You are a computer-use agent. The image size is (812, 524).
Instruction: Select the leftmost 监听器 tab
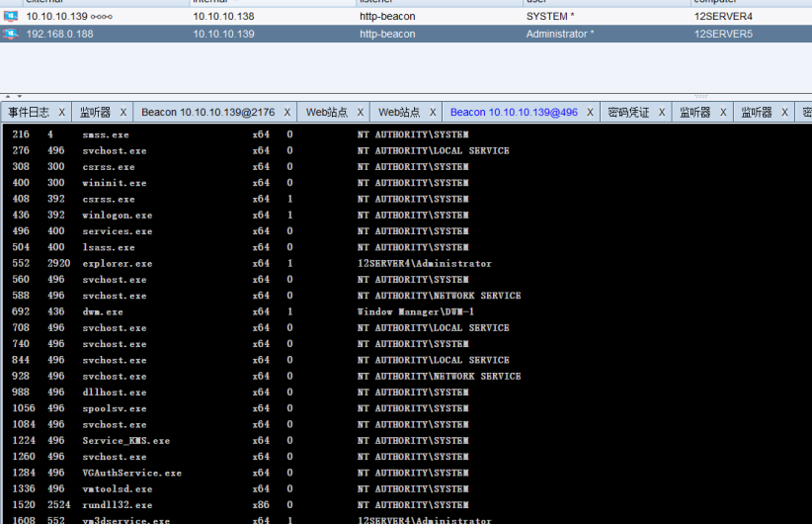click(95, 113)
